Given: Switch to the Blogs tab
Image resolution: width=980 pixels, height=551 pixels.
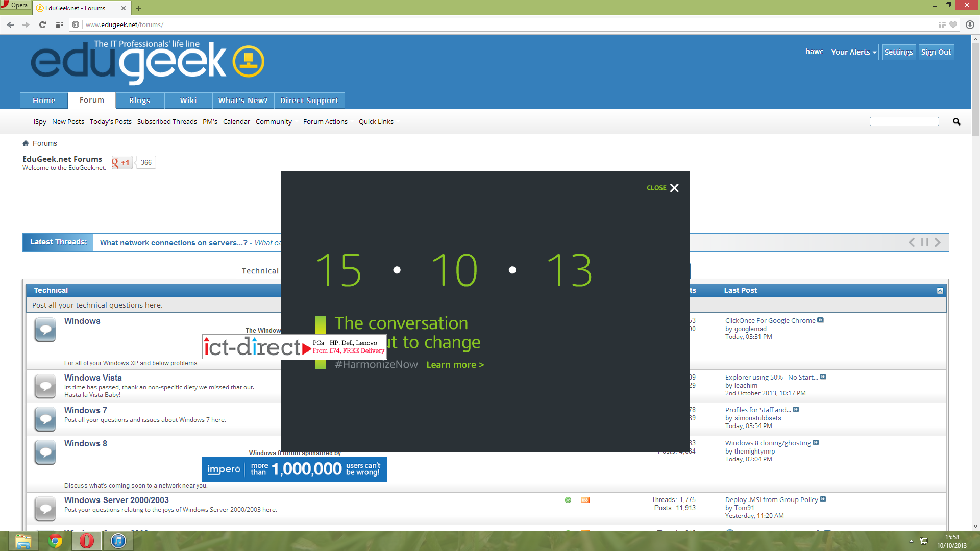Looking at the screenshot, I should click(x=139, y=101).
